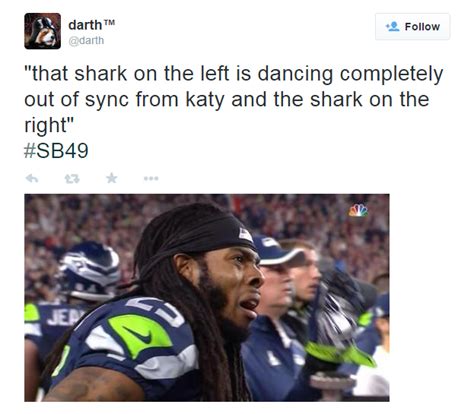474x414 pixels.
Task: Click the coach's cap in the photo
Action: coord(277,251)
